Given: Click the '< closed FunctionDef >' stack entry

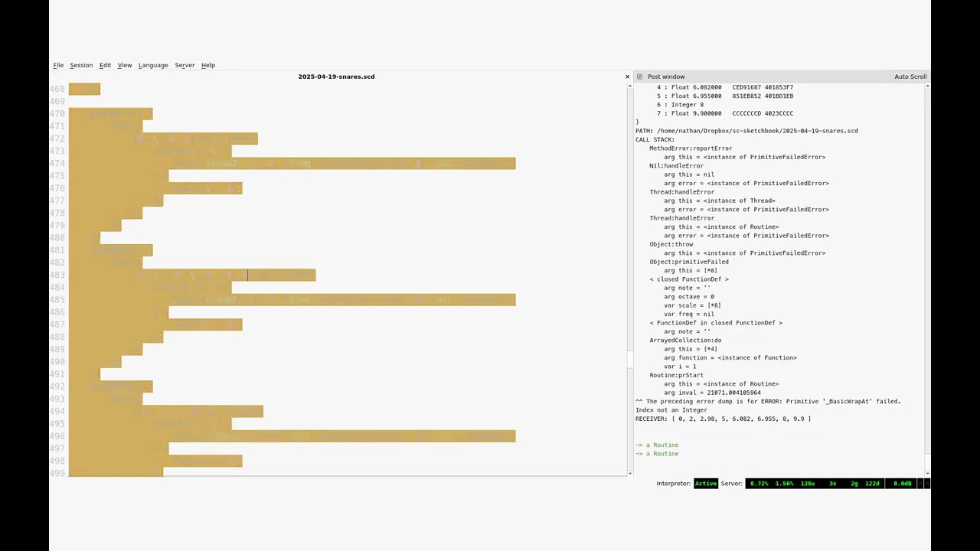Looking at the screenshot, I should (x=689, y=279).
